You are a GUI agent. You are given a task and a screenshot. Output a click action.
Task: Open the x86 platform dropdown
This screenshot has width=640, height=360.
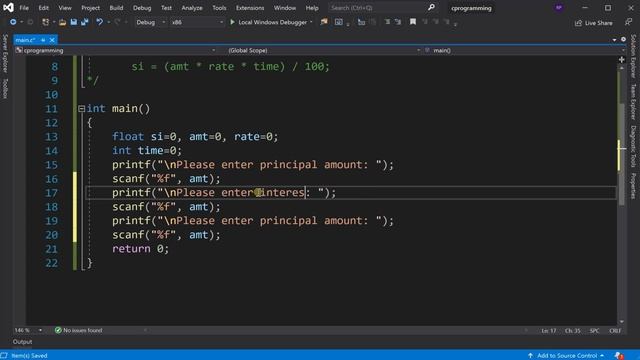197,22
